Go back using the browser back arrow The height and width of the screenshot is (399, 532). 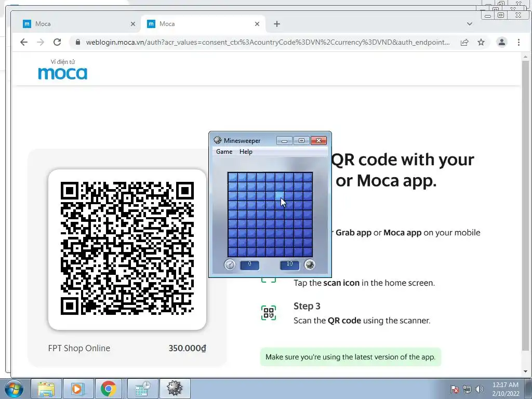[x=24, y=42]
